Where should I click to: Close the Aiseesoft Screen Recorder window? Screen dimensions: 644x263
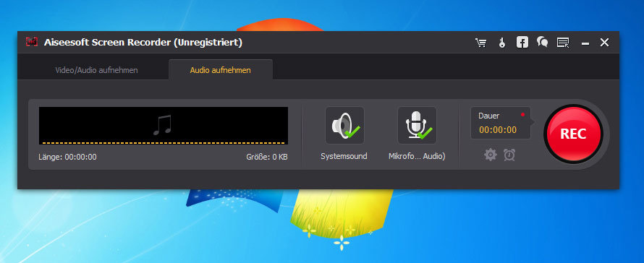click(604, 42)
